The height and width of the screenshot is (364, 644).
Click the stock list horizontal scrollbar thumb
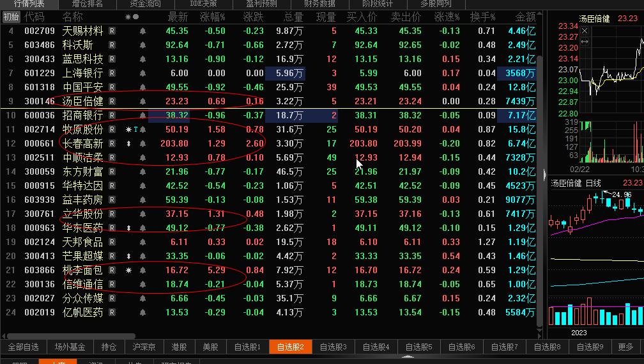coord(71,336)
